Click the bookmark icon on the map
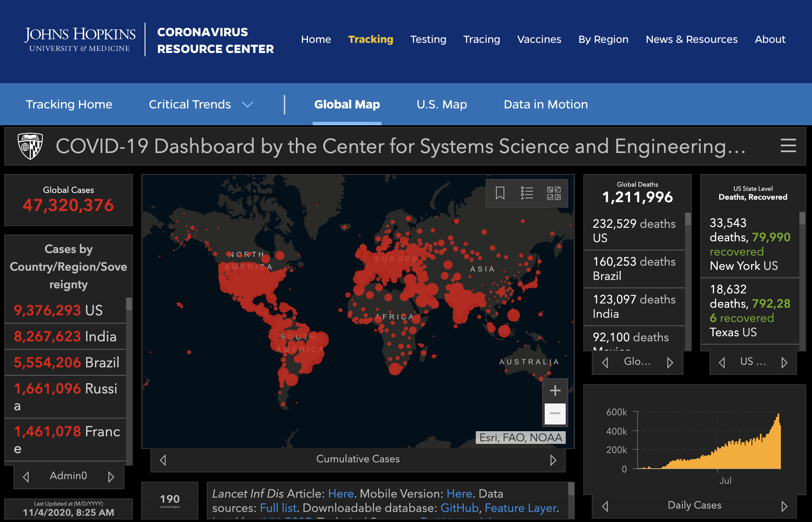Viewport: 812px width, 522px height. [x=500, y=193]
